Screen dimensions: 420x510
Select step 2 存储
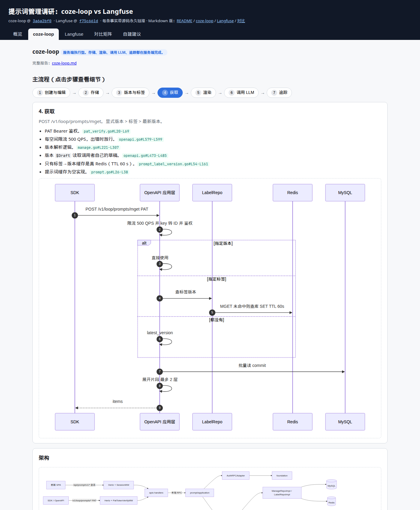(91, 93)
